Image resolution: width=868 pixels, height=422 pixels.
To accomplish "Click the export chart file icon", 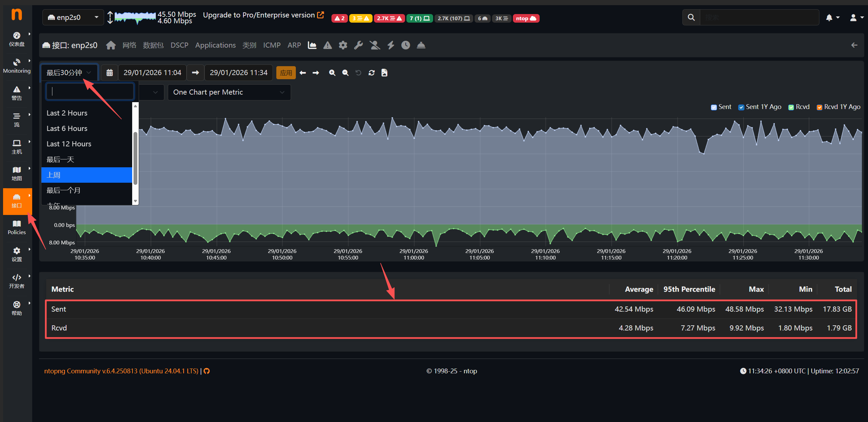I will [x=384, y=73].
